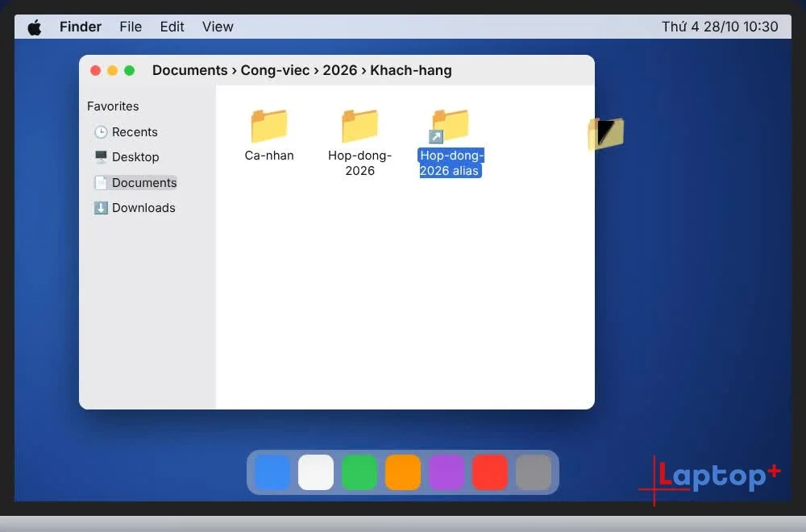
Task: Open the Finder menu
Action: (x=80, y=27)
